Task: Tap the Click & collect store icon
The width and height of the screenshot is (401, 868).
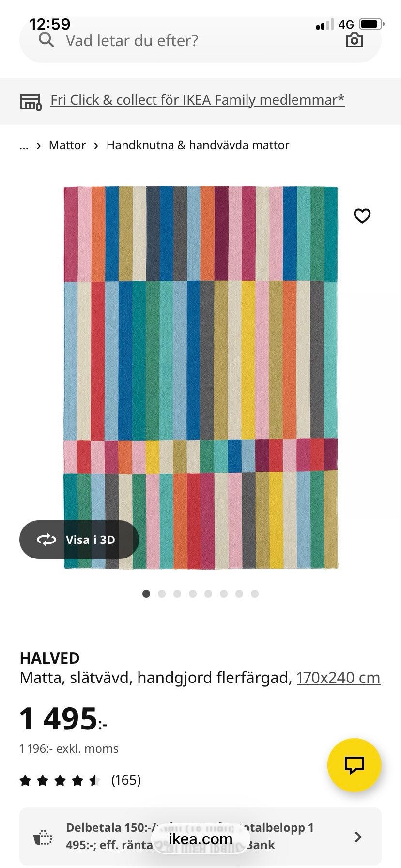Action: pos(31,101)
